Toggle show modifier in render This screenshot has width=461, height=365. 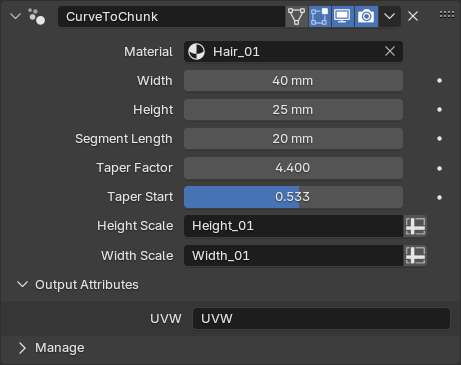tap(366, 16)
